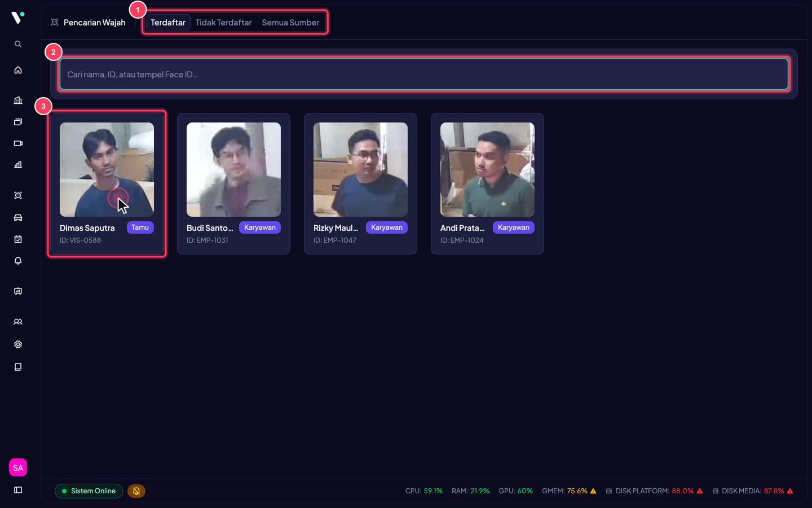Viewport: 812px width, 508px height.
Task: Click the DISK PLATFORM: 88.0% value
Action: (x=683, y=491)
